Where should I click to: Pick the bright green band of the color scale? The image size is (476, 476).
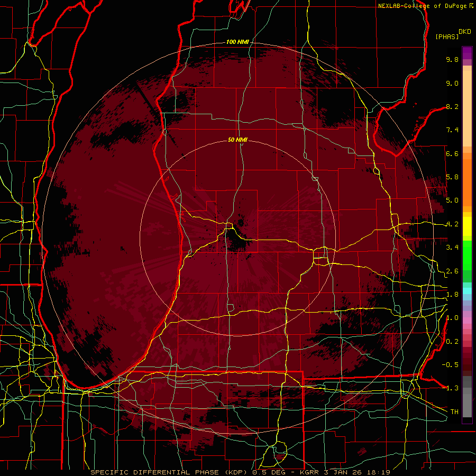click(467, 255)
